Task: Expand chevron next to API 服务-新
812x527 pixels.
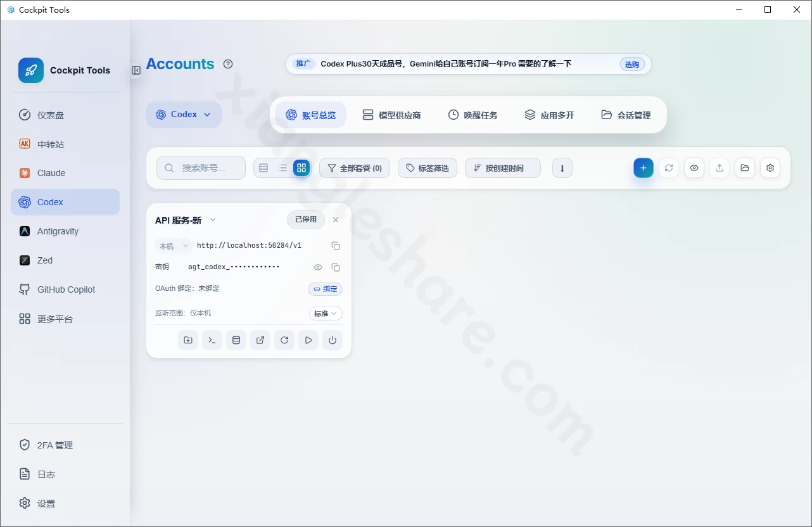Action: tap(213, 220)
